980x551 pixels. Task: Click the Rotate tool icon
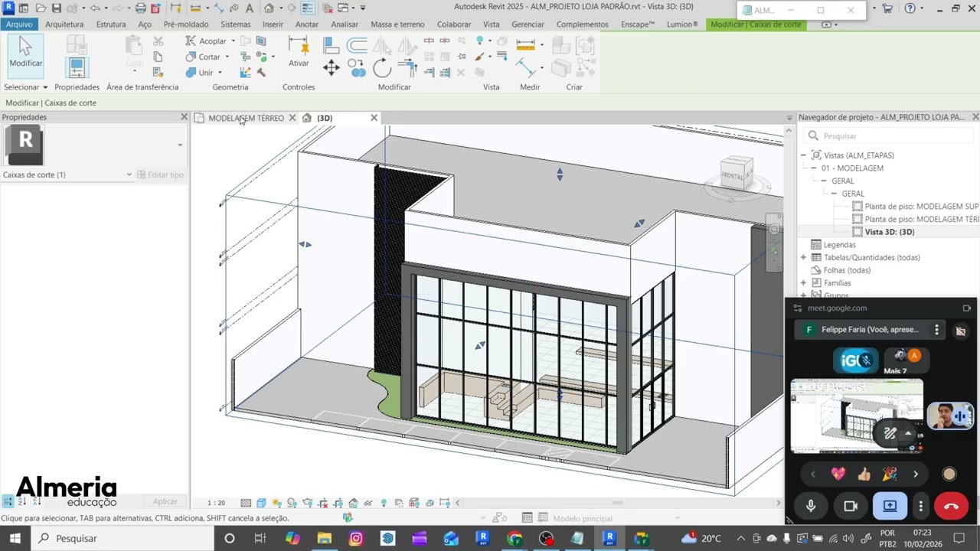pos(382,68)
